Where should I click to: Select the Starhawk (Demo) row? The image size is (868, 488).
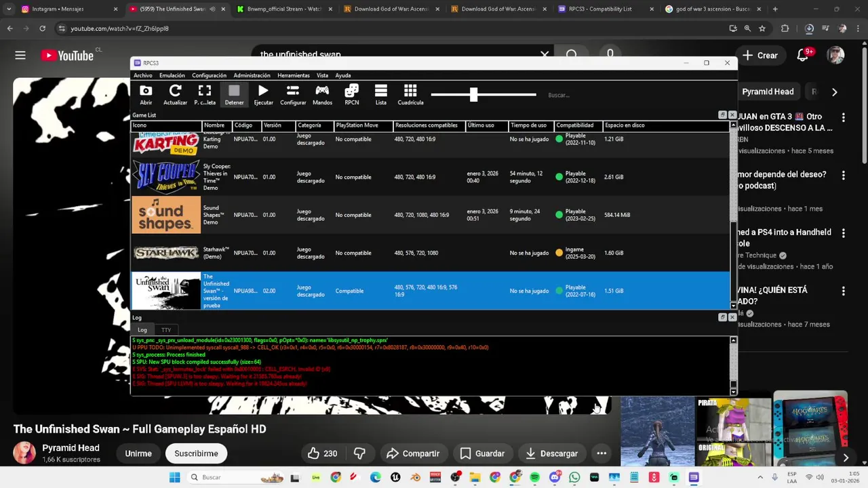[x=431, y=253]
